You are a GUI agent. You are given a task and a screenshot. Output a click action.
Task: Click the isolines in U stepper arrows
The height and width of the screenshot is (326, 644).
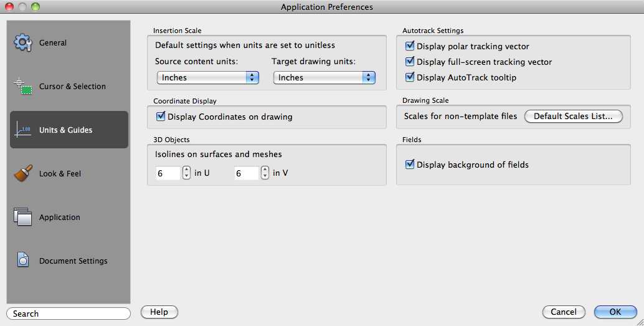click(x=186, y=173)
